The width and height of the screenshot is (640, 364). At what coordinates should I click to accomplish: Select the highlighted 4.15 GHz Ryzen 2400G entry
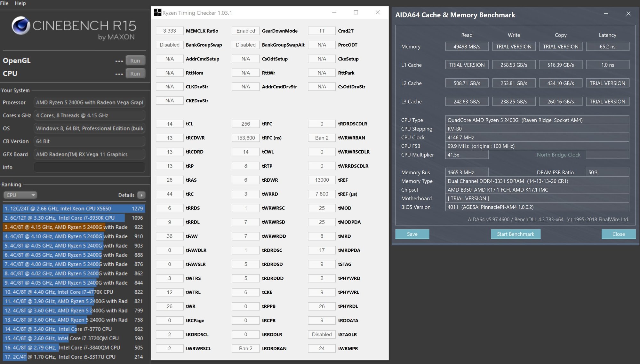tap(74, 227)
